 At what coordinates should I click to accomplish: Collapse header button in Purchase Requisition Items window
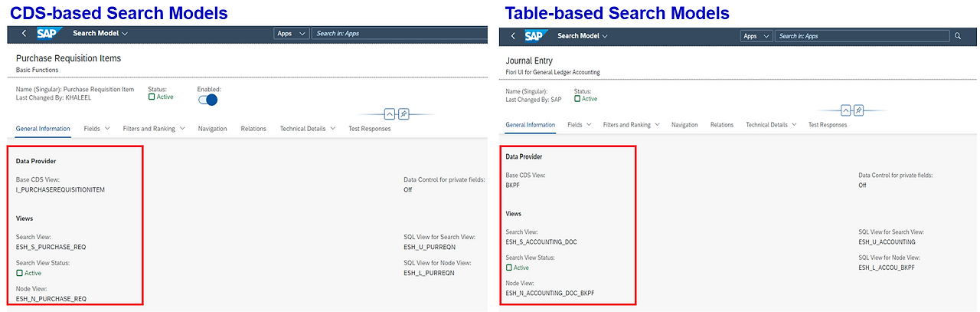pyautogui.click(x=390, y=113)
